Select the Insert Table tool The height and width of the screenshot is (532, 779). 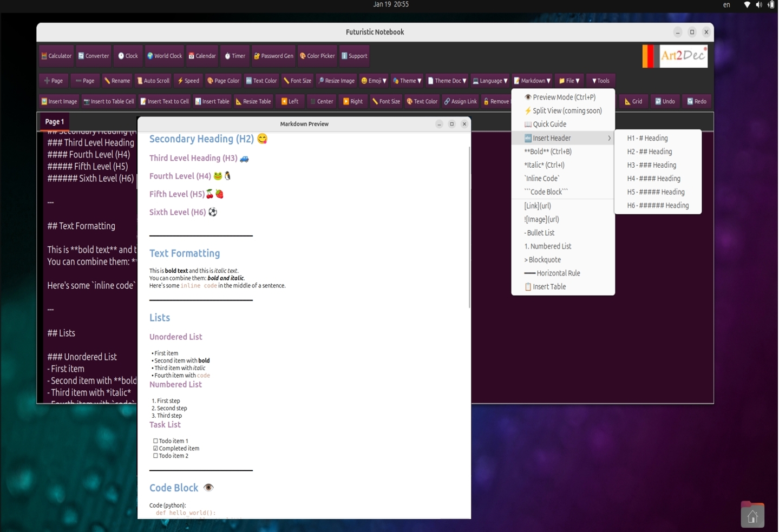212,101
